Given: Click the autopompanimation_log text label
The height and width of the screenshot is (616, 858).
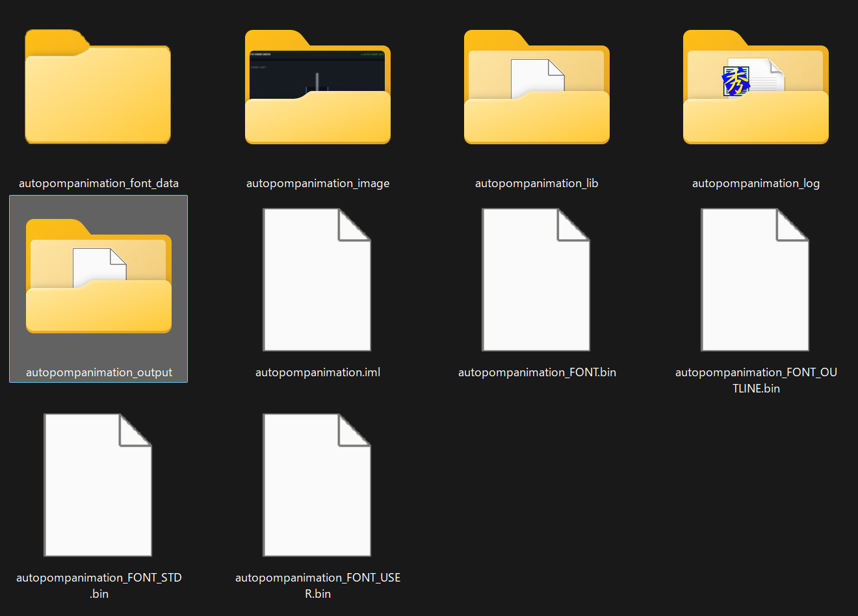Looking at the screenshot, I should (x=756, y=183).
